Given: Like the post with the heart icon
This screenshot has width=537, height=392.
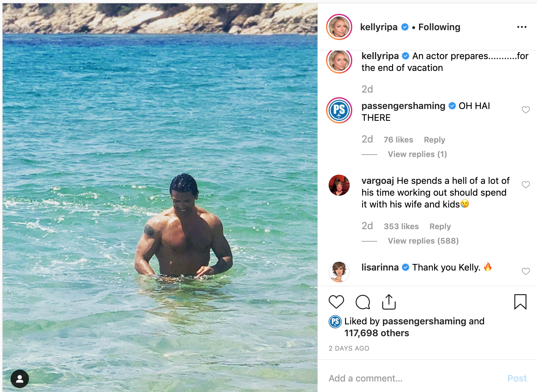Looking at the screenshot, I should click(x=336, y=302).
